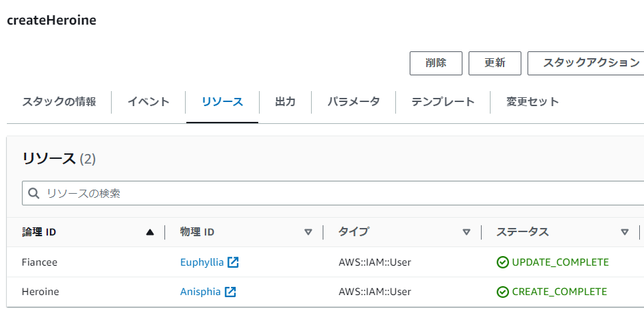
Task: Click the CREATE_COMPLETE status check icon
Action: [503, 292]
